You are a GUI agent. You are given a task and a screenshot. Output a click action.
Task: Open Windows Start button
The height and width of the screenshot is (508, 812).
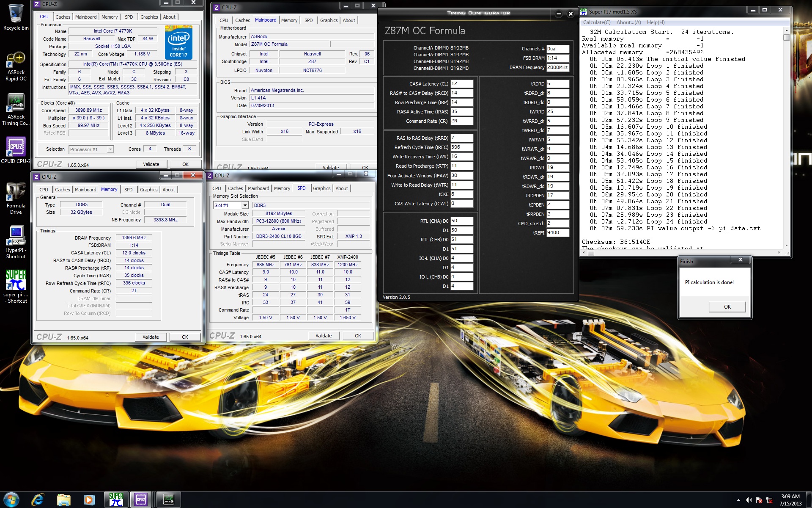coord(11,500)
